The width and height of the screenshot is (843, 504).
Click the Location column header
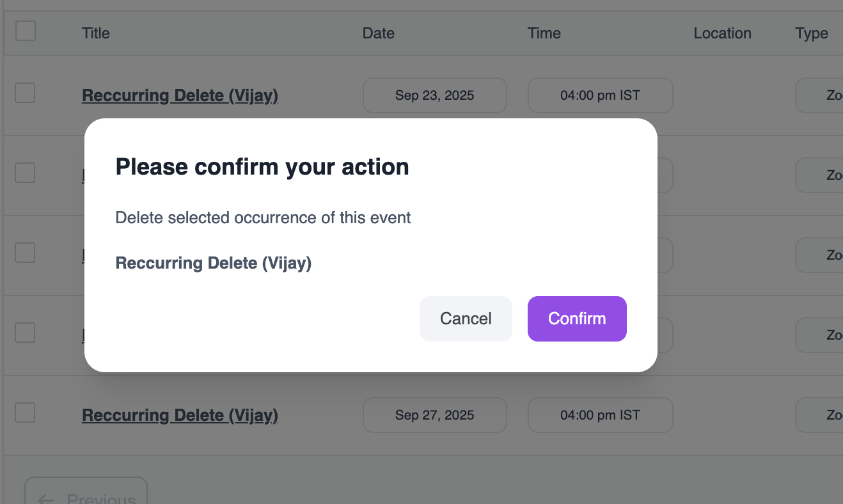(x=722, y=33)
